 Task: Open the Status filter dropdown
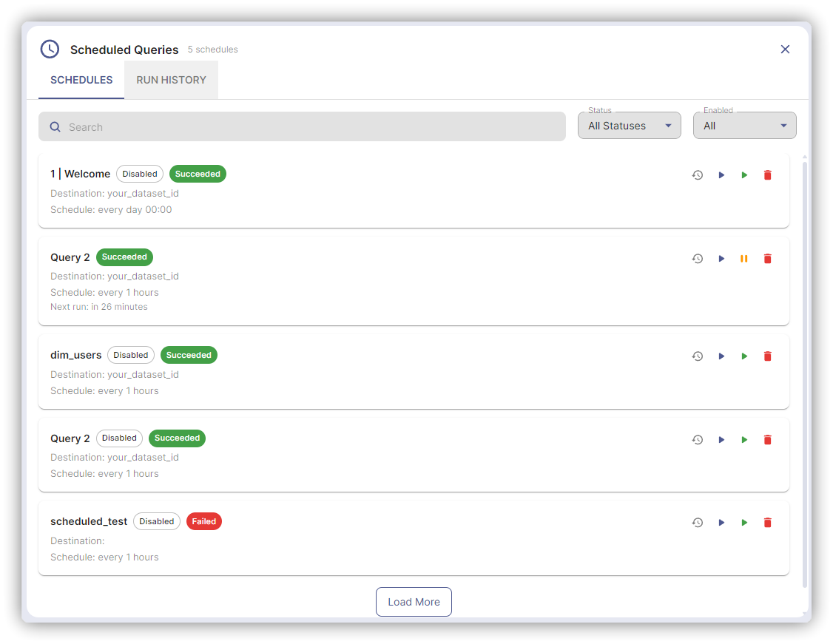point(629,126)
